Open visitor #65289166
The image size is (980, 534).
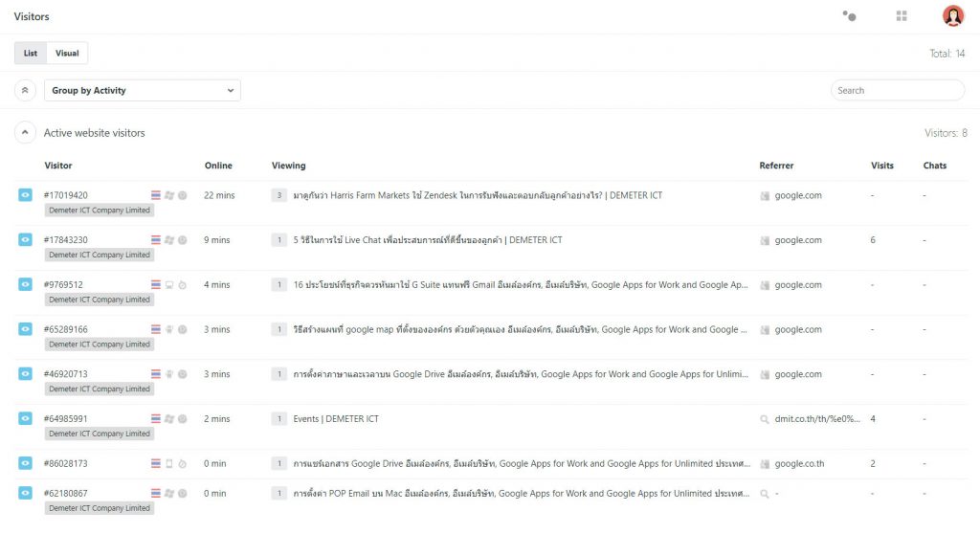[x=66, y=329]
